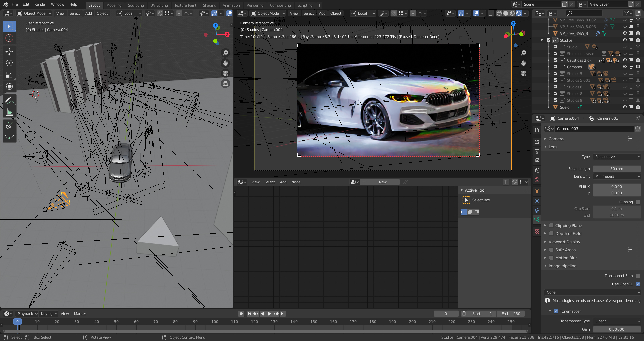Screen dimensions: 644x341
Task: Open the Render menu
Action: [x=40, y=4]
